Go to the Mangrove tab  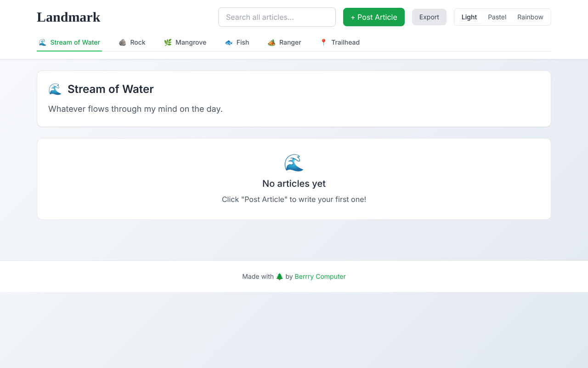(191, 42)
